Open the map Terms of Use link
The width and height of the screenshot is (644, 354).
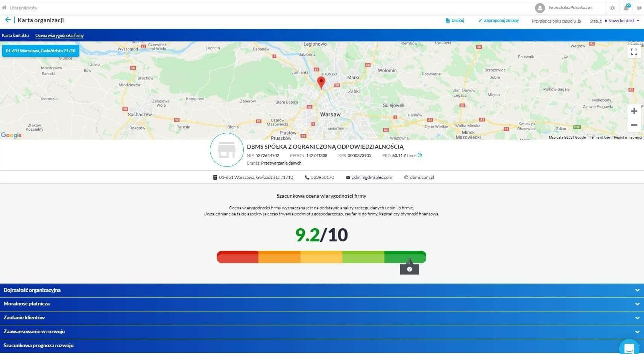(x=600, y=137)
